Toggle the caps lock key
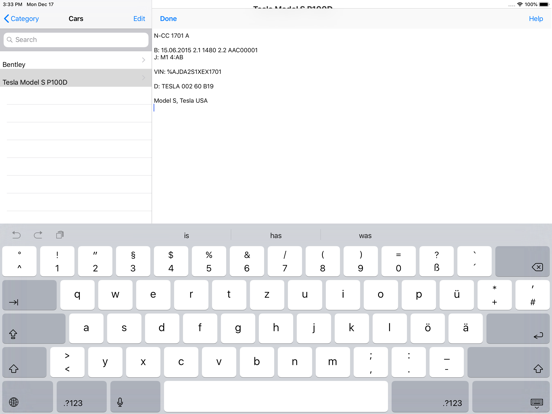Screen dimensions: 552x414 click(x=34, y=328)
